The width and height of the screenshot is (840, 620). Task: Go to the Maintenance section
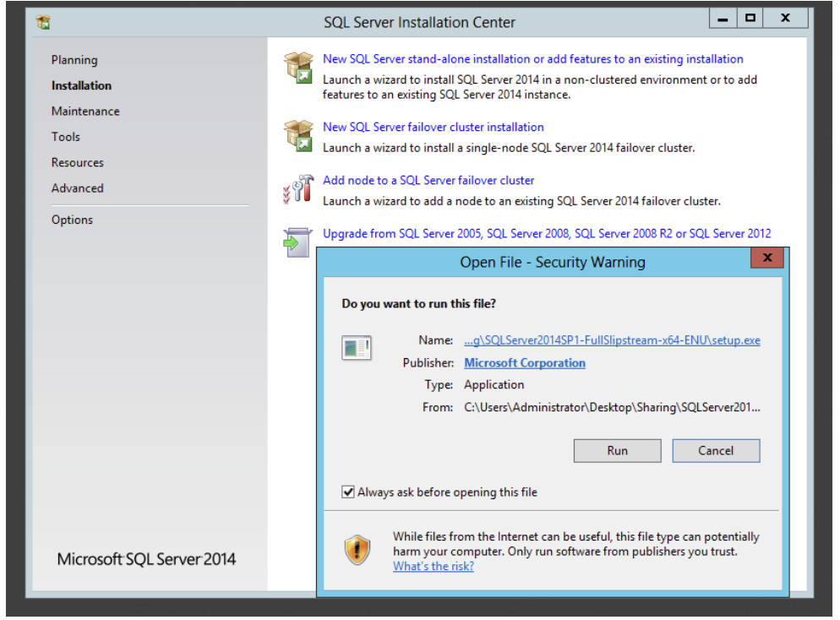point(85,111)
